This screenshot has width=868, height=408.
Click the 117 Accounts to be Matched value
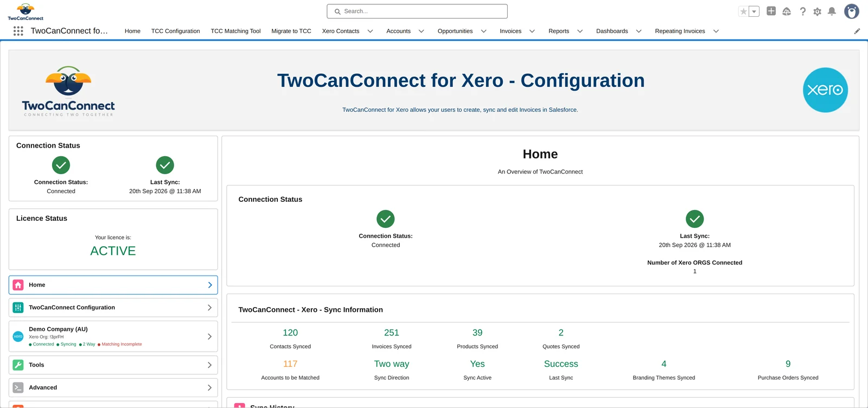(290, 364)
